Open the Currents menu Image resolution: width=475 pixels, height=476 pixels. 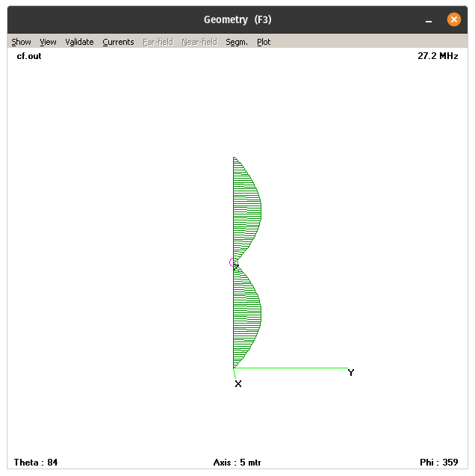click(118, 42)
